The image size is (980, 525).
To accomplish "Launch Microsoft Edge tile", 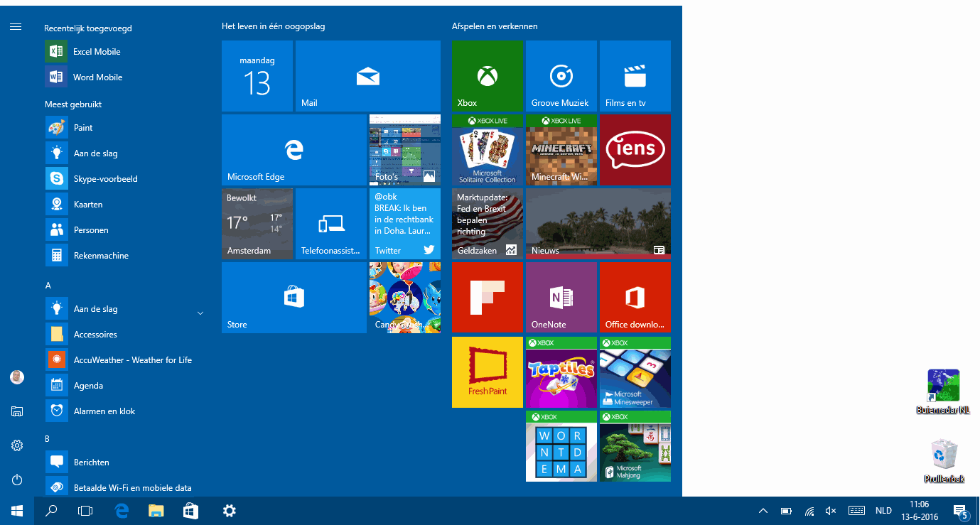I will pyautogui.click(x=294, y=150).
